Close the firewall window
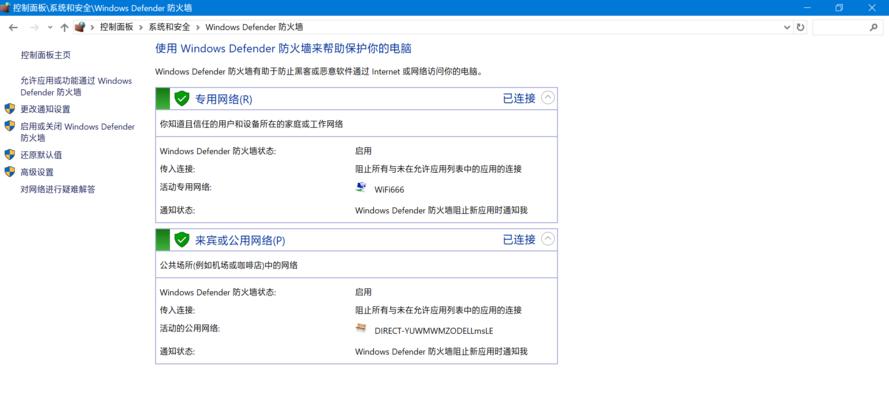This screenshot has height=400, width=889. point(872,7)
